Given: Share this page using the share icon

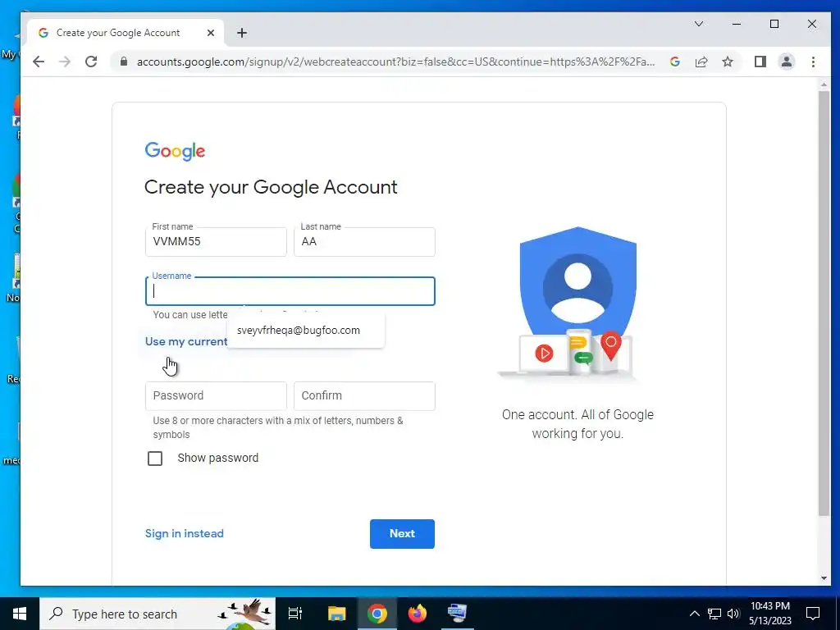Looking at the screenshot, I should (701, 62).
